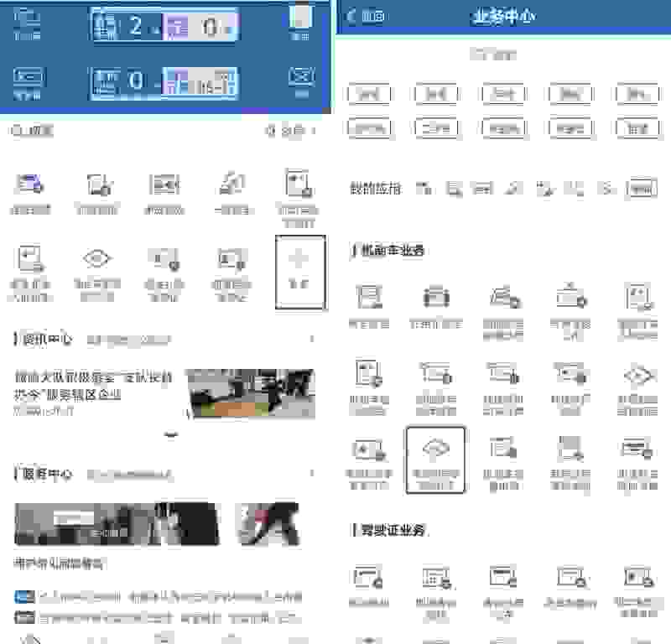Image resolution: width=671 pixels, height=644 pixels.
Task: Select the first category chip in 业务中心
Action: click(368, 94)
